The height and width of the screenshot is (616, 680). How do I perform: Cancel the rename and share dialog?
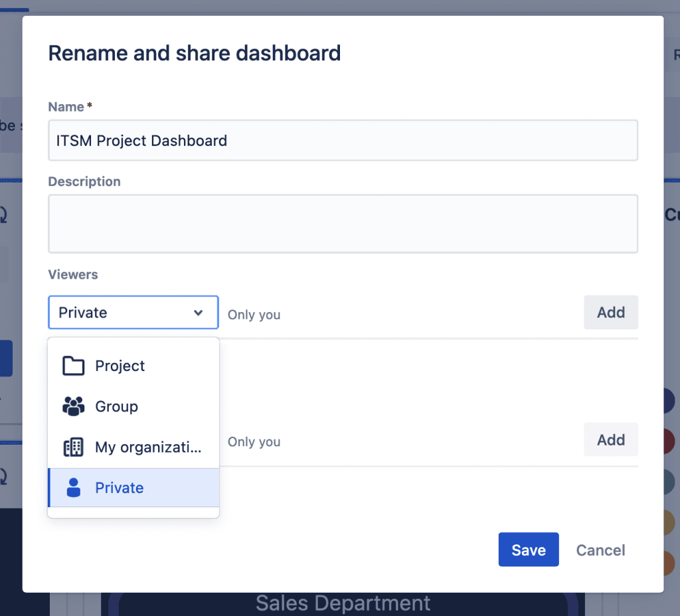click(600, 550)
